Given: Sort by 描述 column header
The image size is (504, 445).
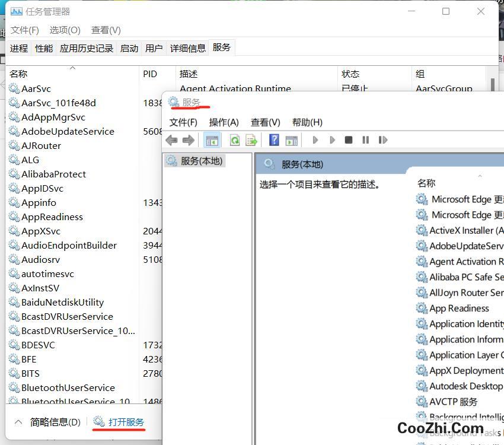Looking at the screenshot, I should 257,74.
